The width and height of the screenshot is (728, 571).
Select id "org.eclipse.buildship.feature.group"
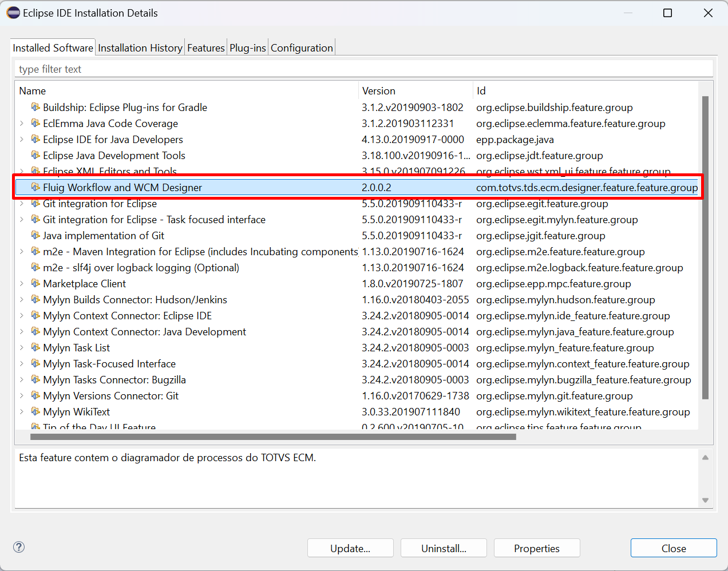tap(554, 107)
